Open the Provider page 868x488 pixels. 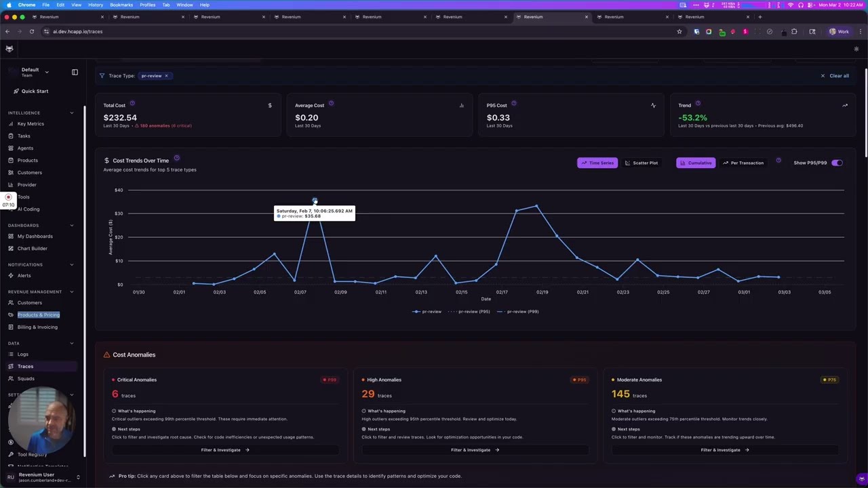pos(27,184)
